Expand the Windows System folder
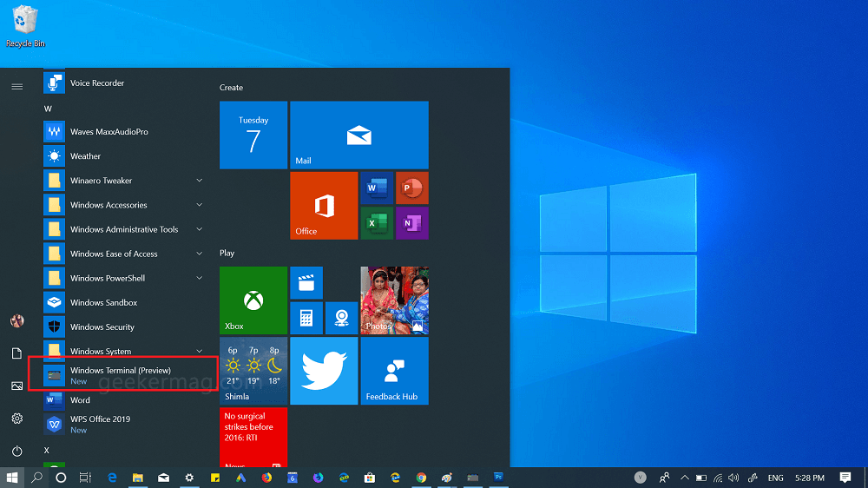This screenshot has height=488, width=868. (x=200, y=351)
